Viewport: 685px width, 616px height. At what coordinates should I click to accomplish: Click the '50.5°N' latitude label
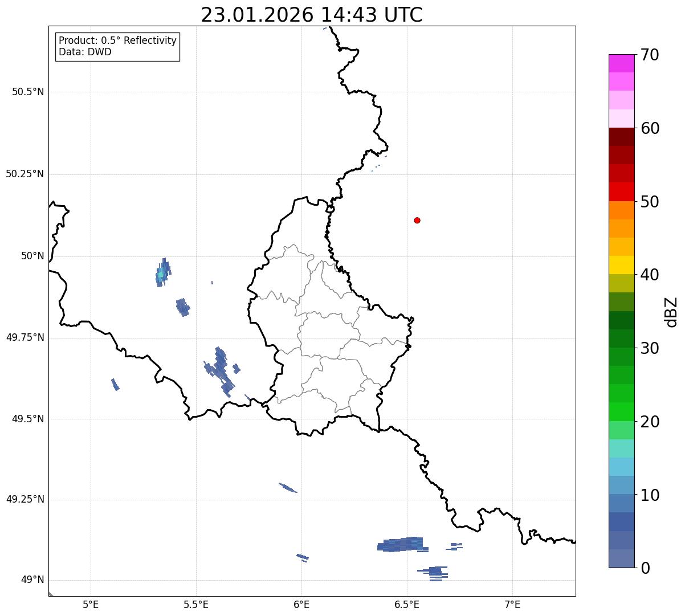point(28,92)
